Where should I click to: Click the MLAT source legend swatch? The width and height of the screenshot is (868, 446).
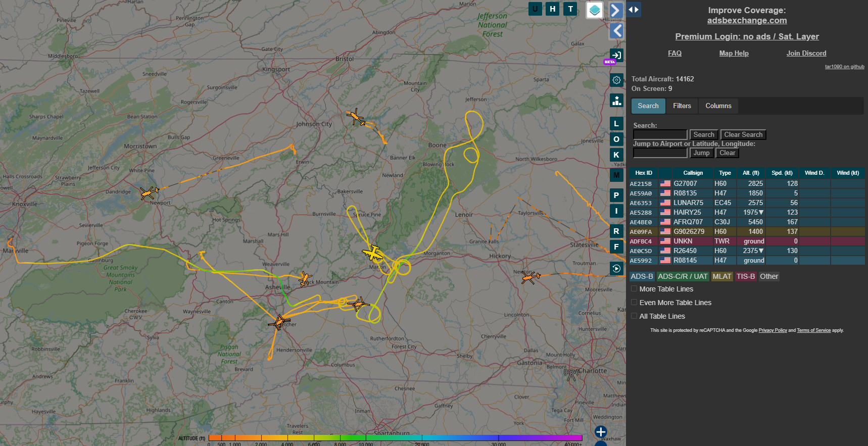(721, 276)
